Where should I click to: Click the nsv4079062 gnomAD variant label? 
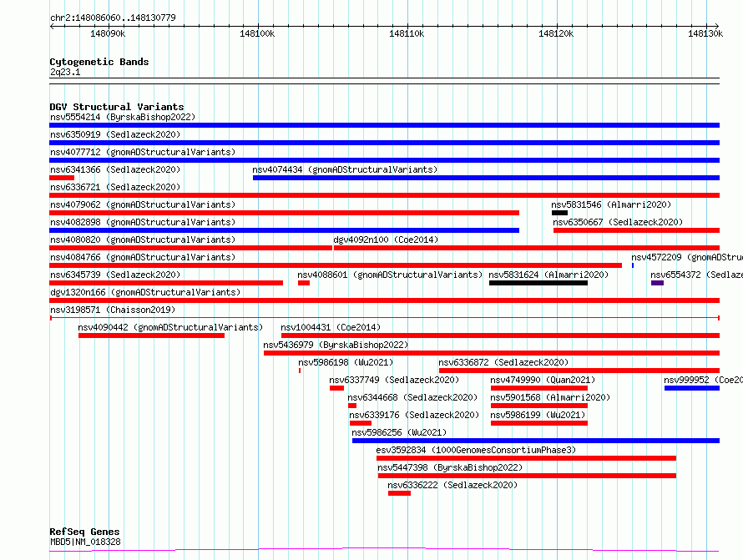point(143,204)
